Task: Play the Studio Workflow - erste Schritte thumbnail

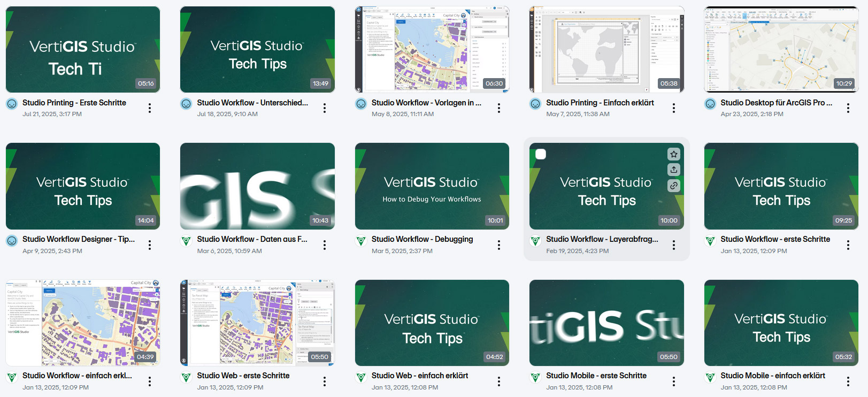Action: (x=781, y=186)
